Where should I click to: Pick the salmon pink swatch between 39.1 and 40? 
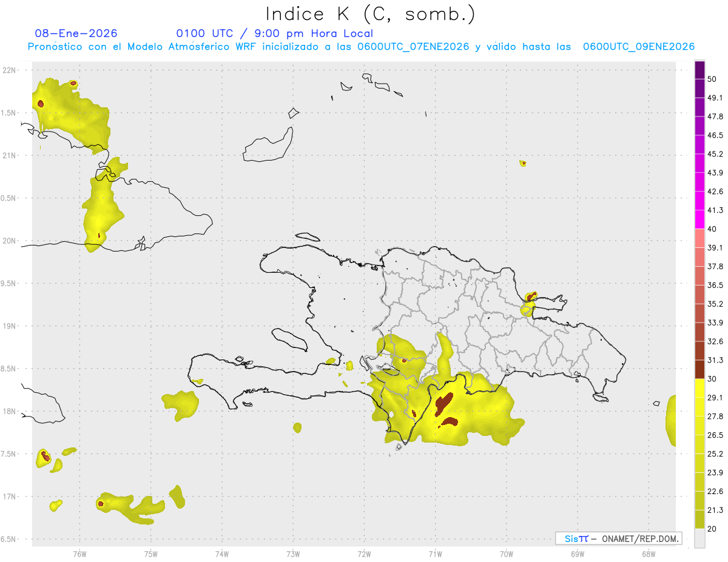(700, 238)
